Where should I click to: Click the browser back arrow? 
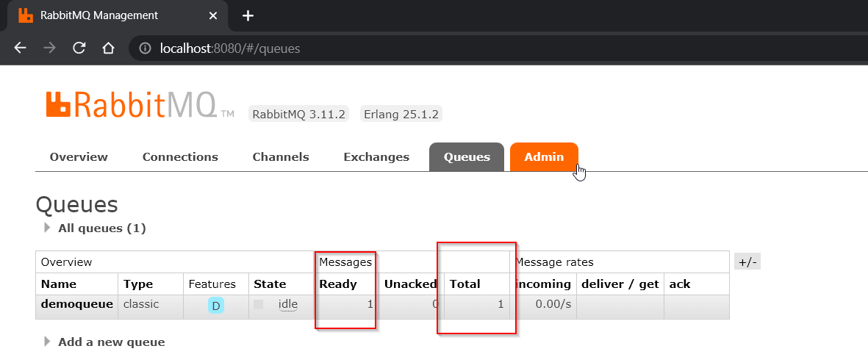(21, 48)
